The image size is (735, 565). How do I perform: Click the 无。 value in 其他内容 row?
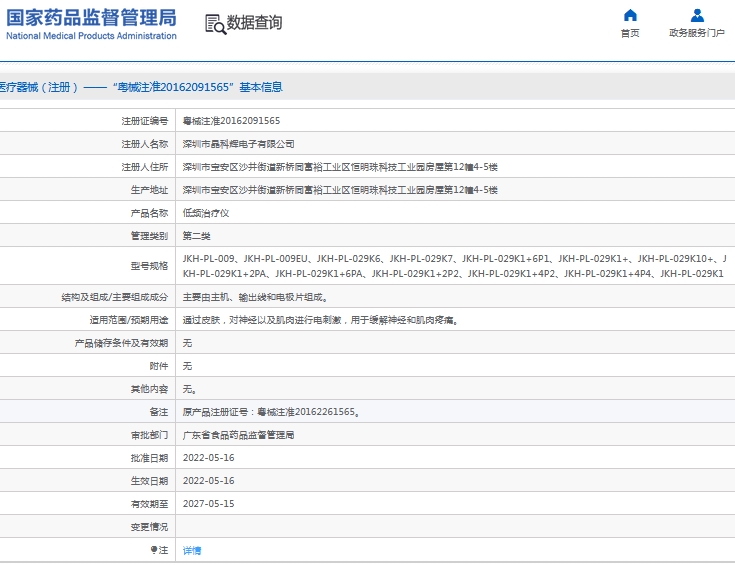tap(189, 389)
